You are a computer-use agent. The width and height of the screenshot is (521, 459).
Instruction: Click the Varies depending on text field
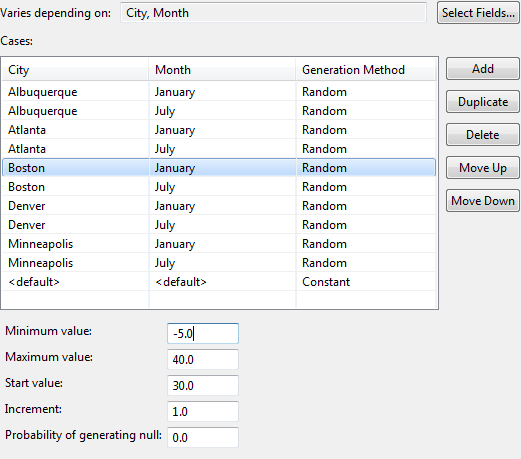[x=273, y=13]
